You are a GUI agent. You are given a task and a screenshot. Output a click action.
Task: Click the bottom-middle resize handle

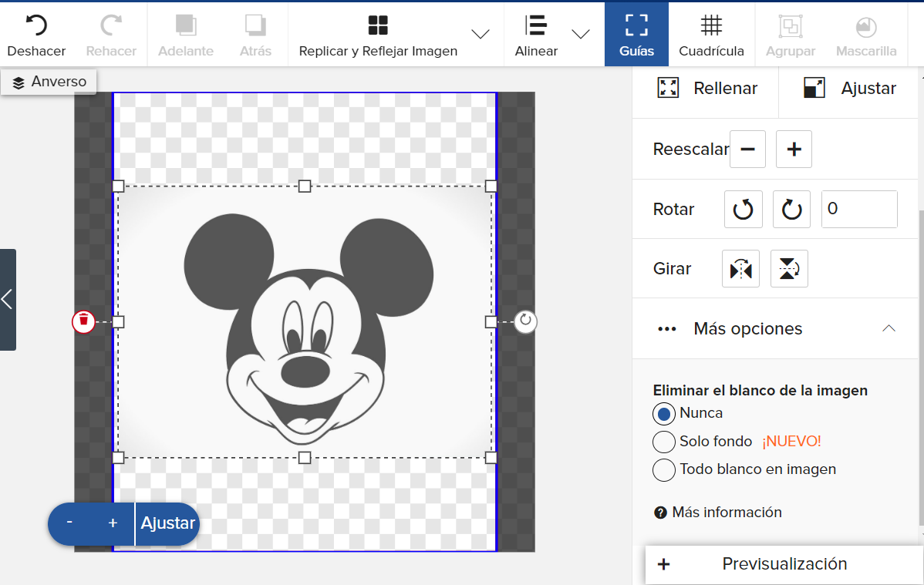304,458
